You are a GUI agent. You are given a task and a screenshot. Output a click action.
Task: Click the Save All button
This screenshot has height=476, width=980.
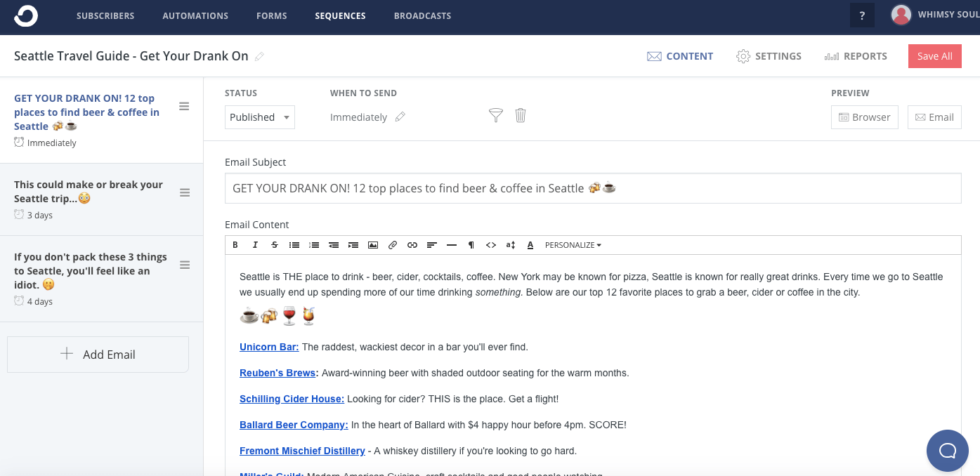pos(934,56)
